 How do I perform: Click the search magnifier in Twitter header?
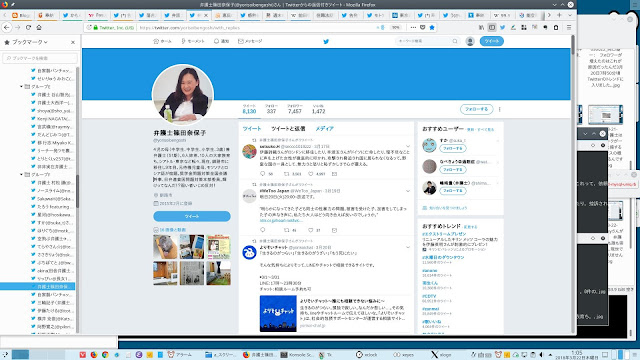click(x=455, y=41)
